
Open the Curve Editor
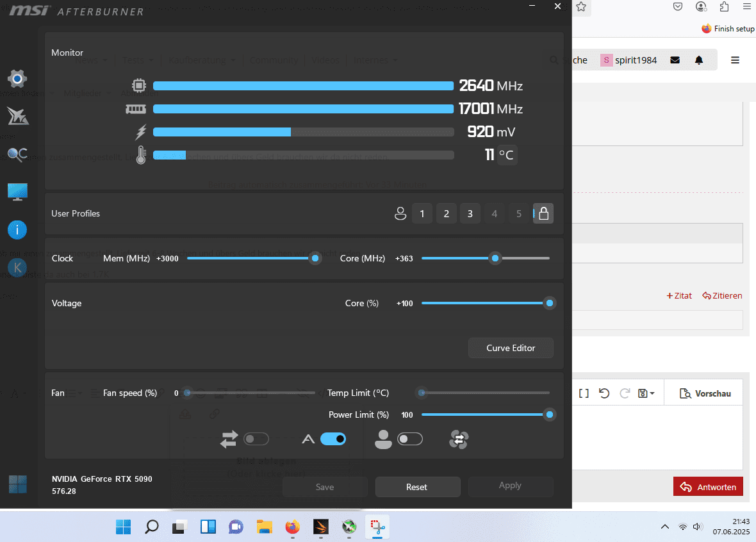tap(511, 348)
